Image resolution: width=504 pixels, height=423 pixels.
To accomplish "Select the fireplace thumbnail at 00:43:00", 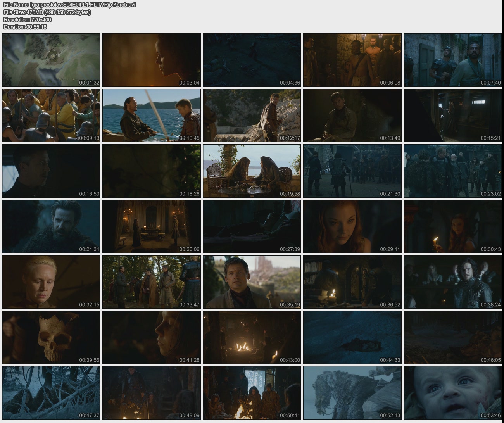I will [x=252, y=337].
